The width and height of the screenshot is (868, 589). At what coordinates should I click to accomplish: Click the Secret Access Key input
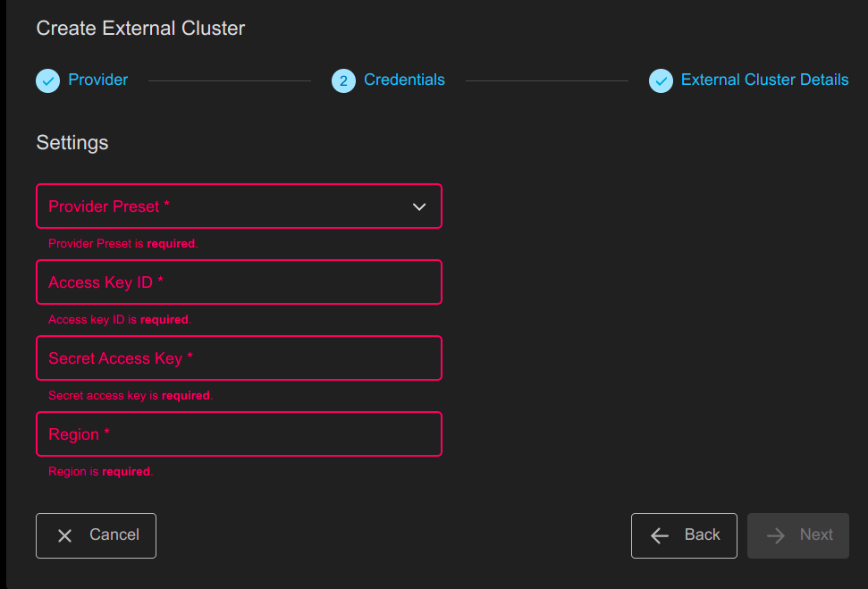[x=239, y=358]
